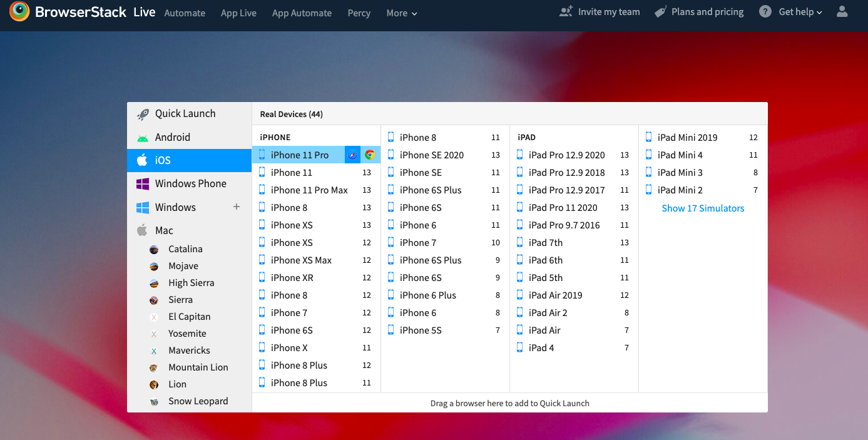This screenshot has height=440, width=868.
Task: Click the Plans and pricing tag icon
Action: (x=660, y=11)
